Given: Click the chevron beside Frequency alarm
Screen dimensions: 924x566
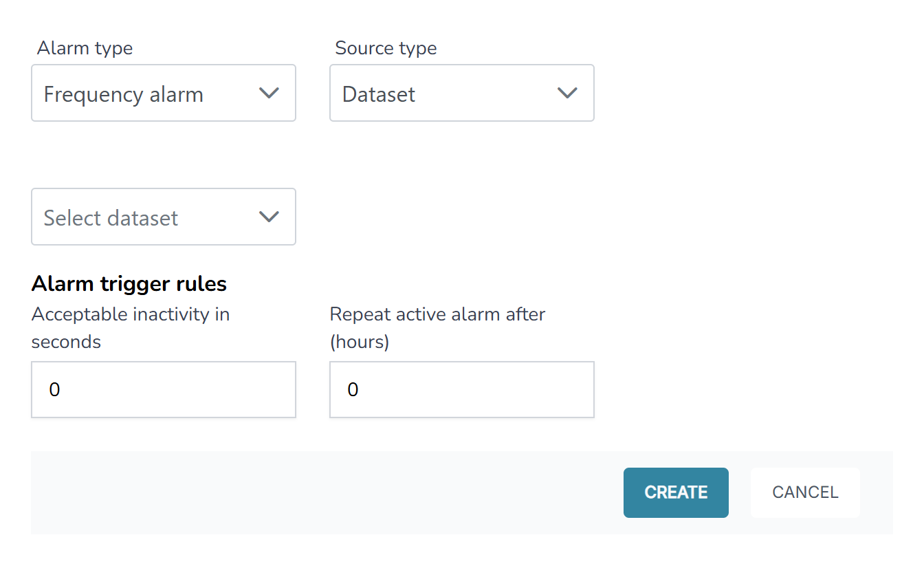Looking at the screenshot, I should pos(268,93).
